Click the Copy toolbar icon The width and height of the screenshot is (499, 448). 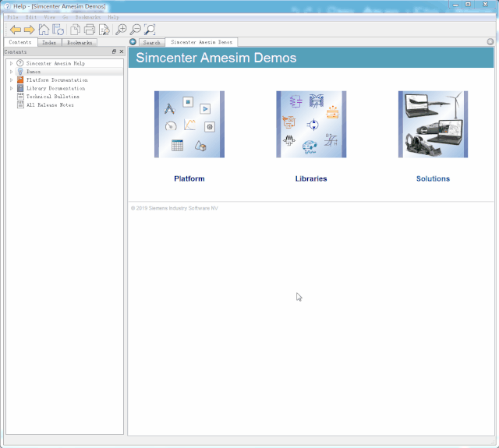pyautogui.click(x=75, y=30)
